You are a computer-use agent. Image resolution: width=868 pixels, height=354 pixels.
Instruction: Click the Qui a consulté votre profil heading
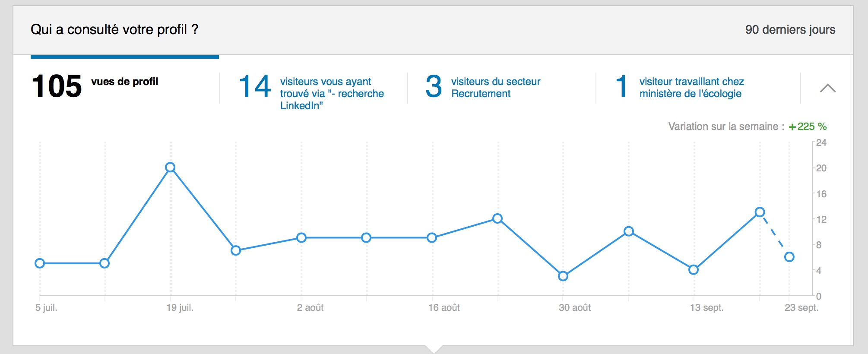114,30
